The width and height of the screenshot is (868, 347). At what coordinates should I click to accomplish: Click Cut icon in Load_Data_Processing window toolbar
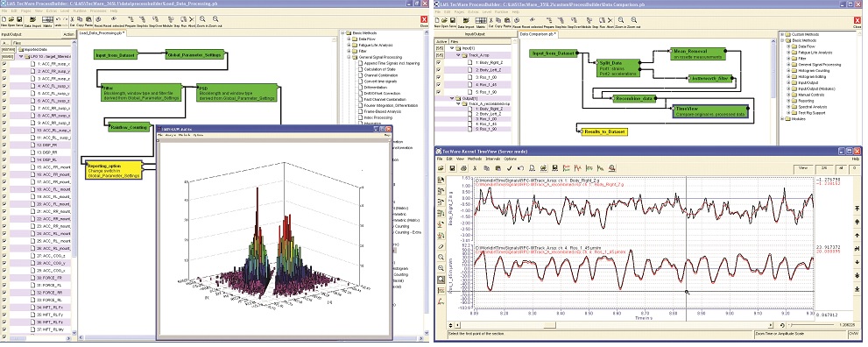pos(72,19)
